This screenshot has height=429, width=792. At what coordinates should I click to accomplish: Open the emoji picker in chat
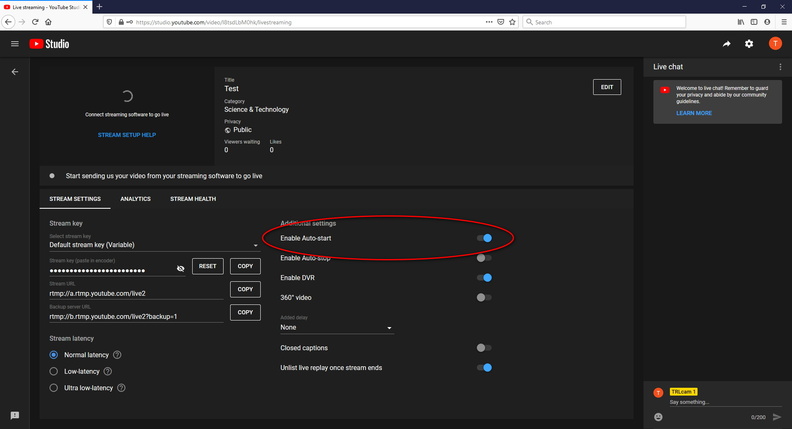coord(658,417)
